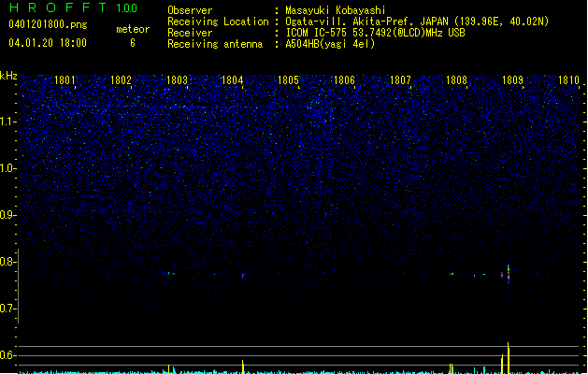Click the meteor count value 6
This screenshot has width=588, height=374.
(x=133, y=43)
